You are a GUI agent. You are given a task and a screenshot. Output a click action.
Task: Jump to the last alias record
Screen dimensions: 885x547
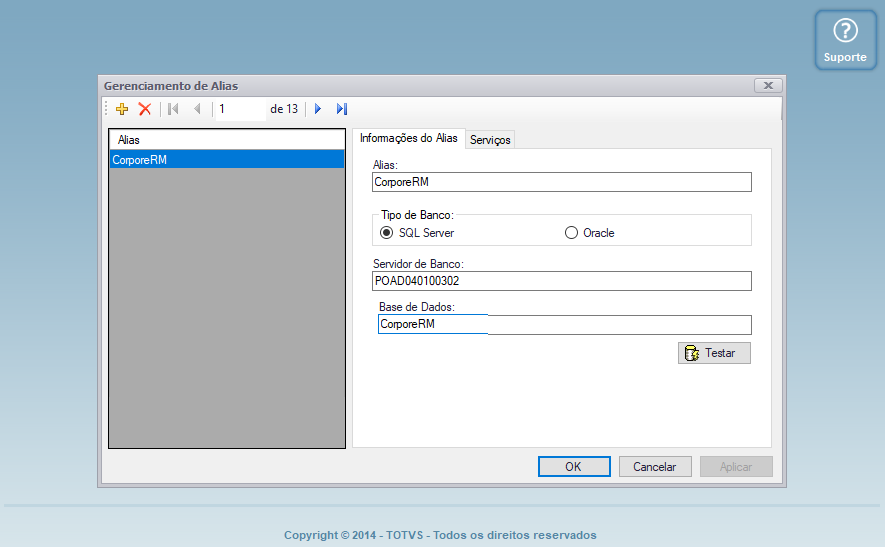tap(341, 109)
